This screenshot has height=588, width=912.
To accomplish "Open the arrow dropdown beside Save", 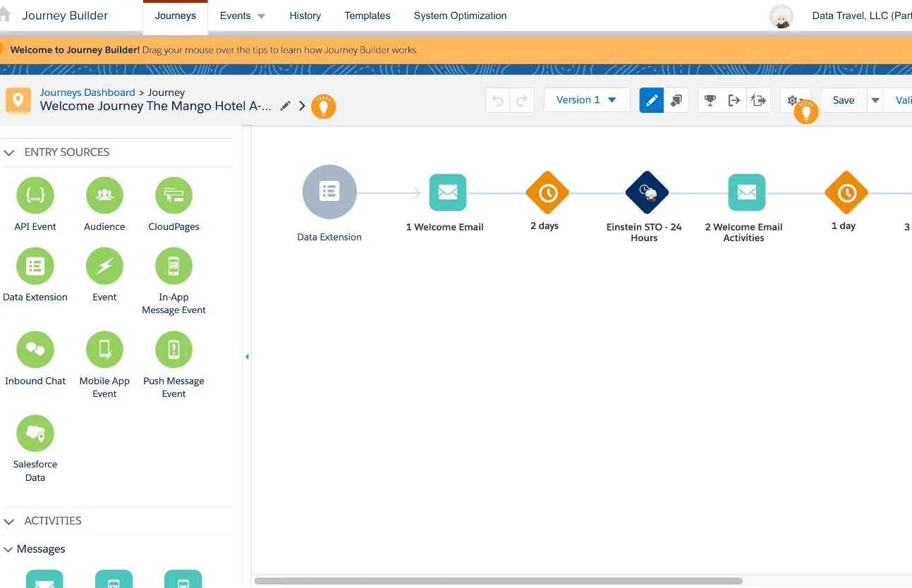I will pyautogui.click(x=875, y=100).
